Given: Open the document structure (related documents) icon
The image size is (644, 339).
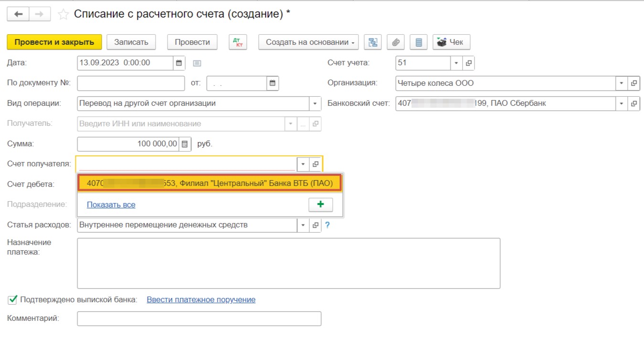Looking at the screenshot, I should pyautogui.click(x=373, y=42).
